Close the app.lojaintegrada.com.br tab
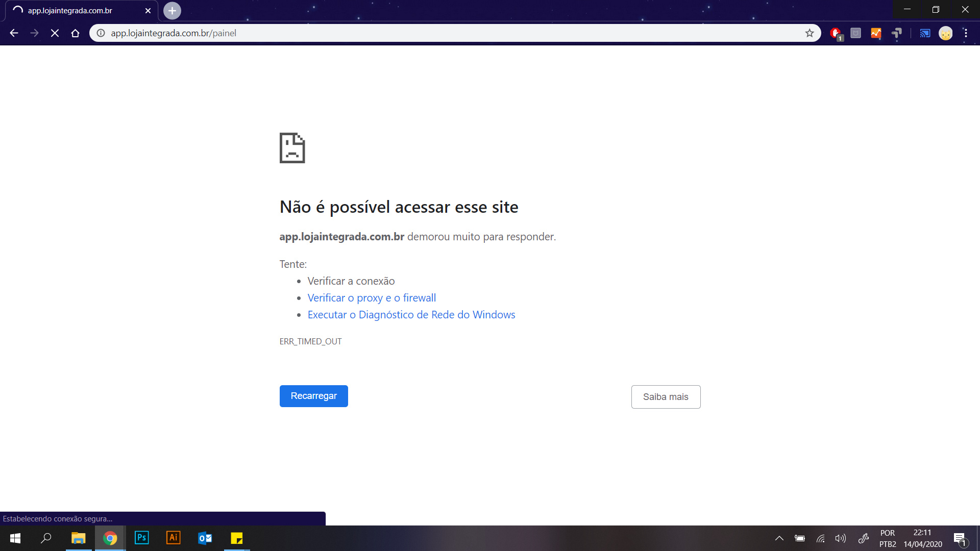Viewport: 980px width, 551px height. click(x=148, y=10)
